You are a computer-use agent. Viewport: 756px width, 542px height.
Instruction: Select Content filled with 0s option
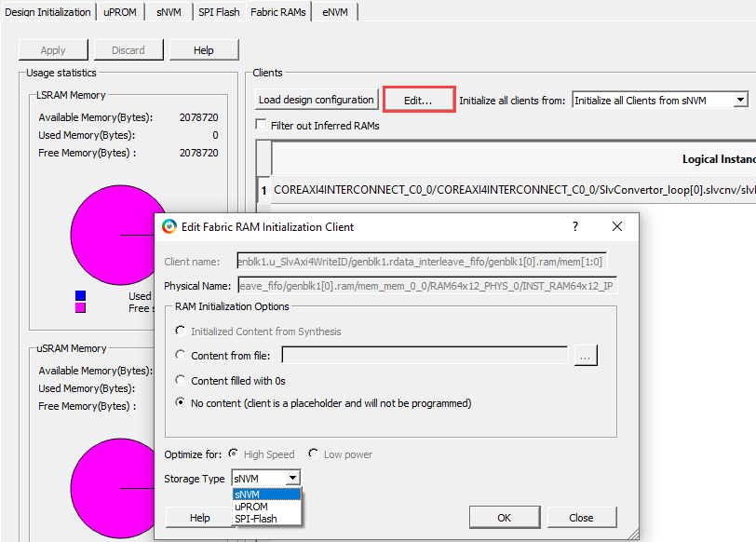point(180,380)
